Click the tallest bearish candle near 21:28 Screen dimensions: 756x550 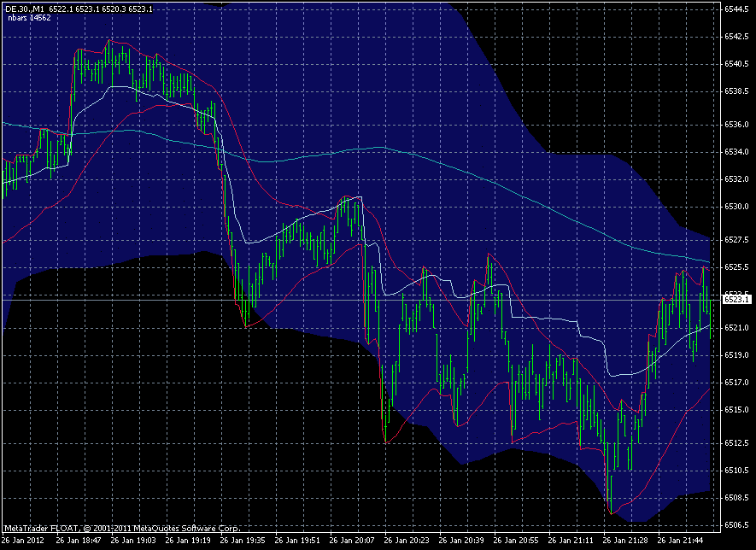coord(610,470)
